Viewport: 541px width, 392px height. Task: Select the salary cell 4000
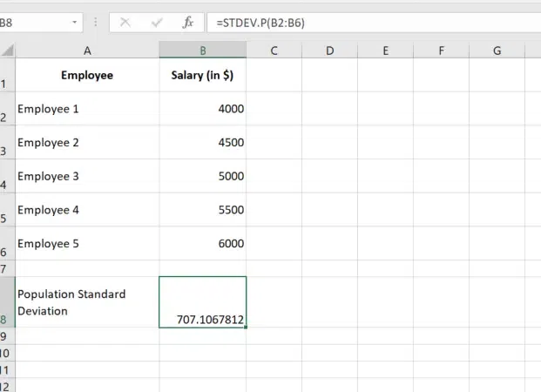point(203,109)
